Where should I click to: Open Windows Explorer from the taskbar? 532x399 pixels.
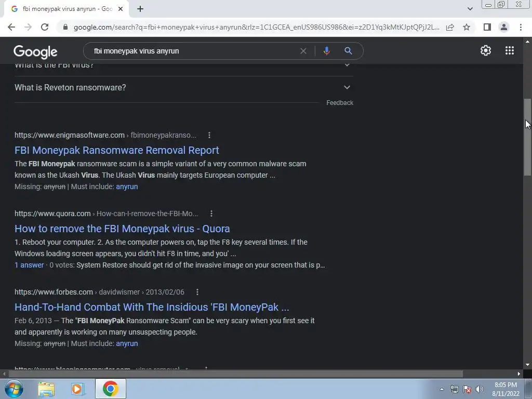coord(46,389)
